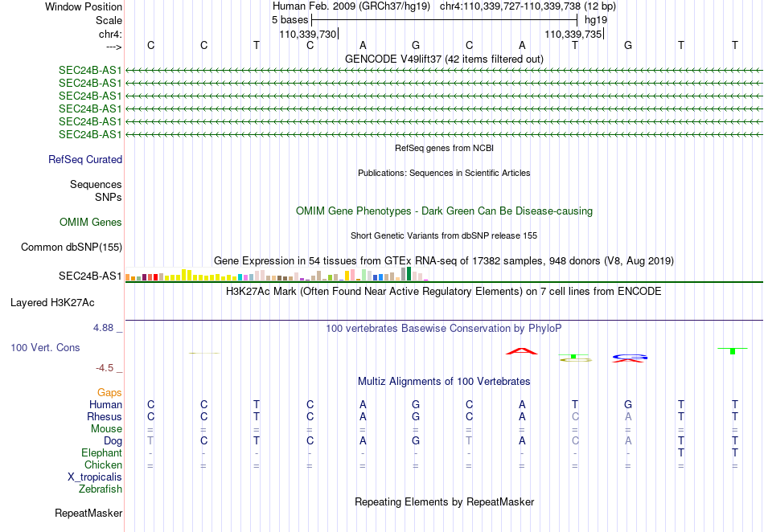
Task: Open 100 vertebrates Basewise Conservation by PhyloP title
Action: point(444,329)
